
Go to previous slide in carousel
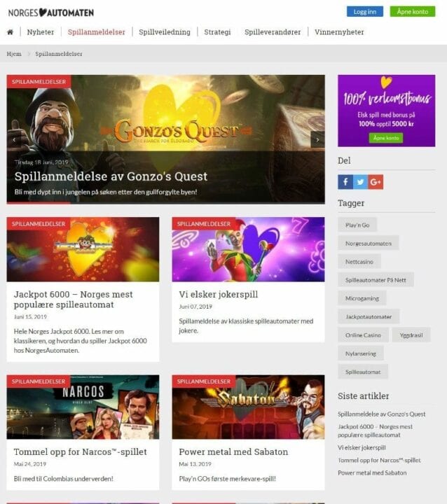14,140
